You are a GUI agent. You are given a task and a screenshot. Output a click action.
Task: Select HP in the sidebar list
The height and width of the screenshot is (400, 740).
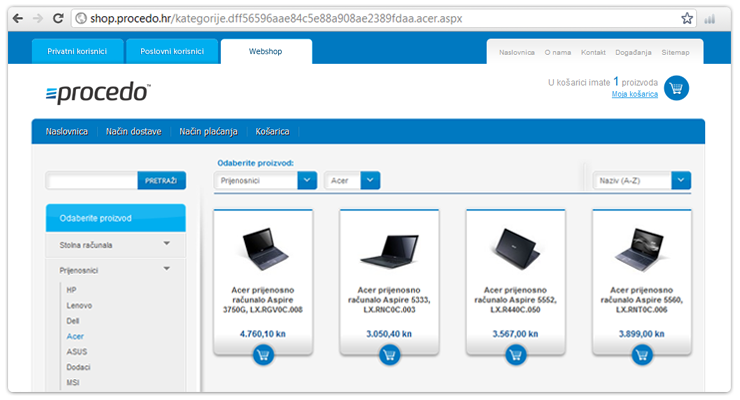point(71,290)
